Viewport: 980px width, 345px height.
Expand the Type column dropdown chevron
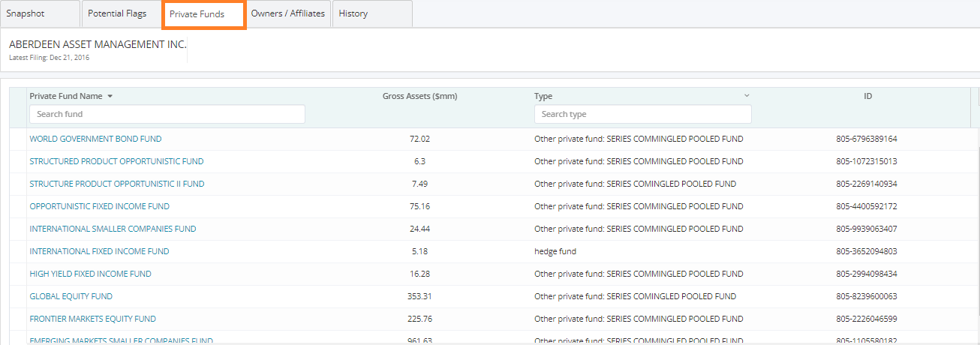[x=747, y=96]
